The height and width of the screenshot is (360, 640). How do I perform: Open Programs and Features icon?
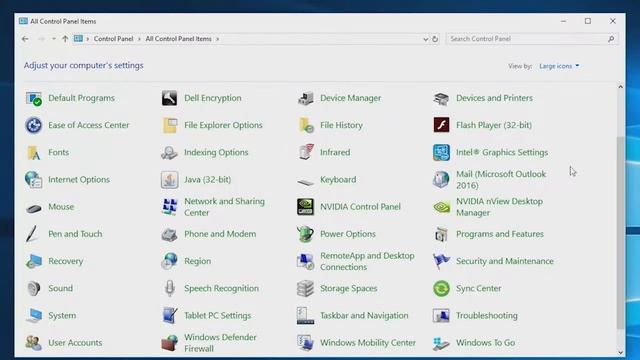point(441,234)
